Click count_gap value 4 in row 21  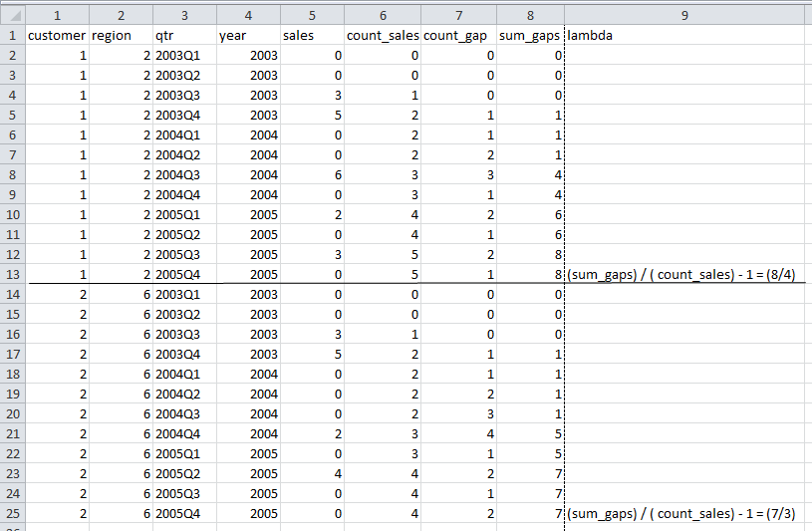point(459,434)
